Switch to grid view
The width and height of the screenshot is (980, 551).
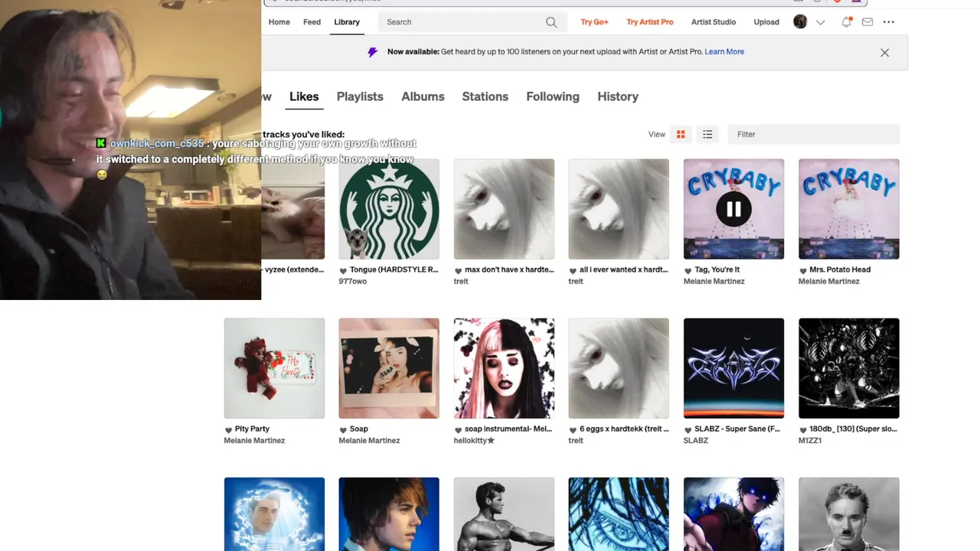(x=681, y=135)
